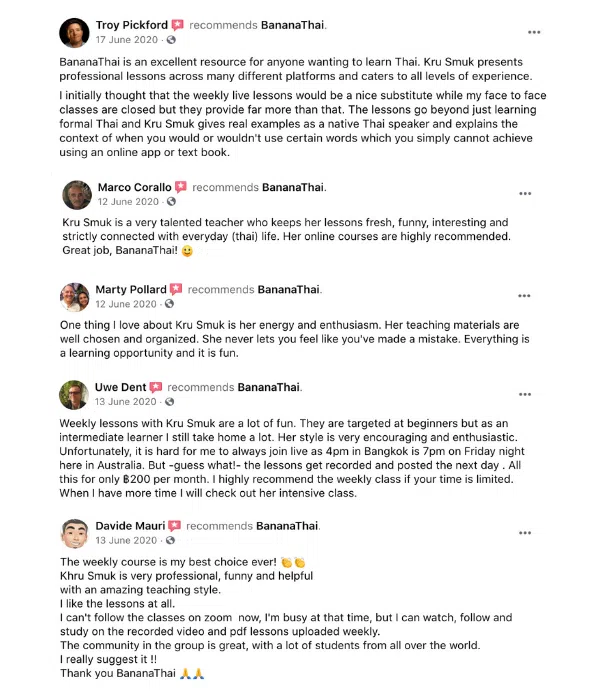
Task: Click recommendation badge next to Davide Mauri
Action: click(174, 525)
